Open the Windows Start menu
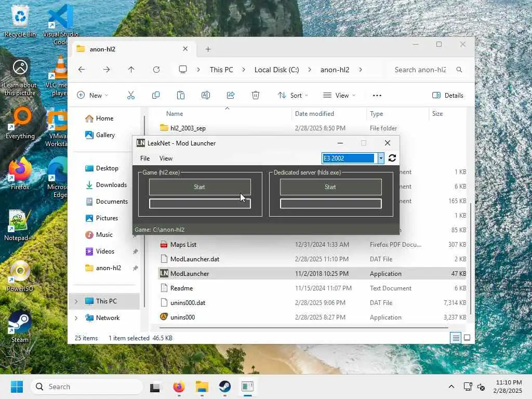 [17, 387]
